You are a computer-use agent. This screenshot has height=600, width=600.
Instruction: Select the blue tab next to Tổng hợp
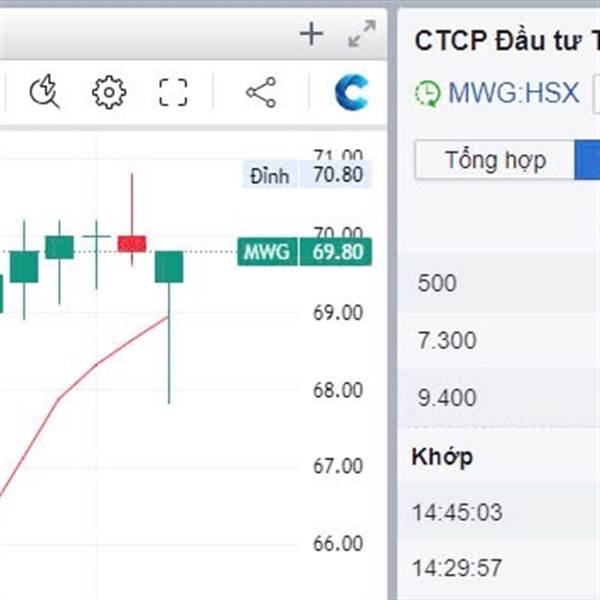pos(587,160)
